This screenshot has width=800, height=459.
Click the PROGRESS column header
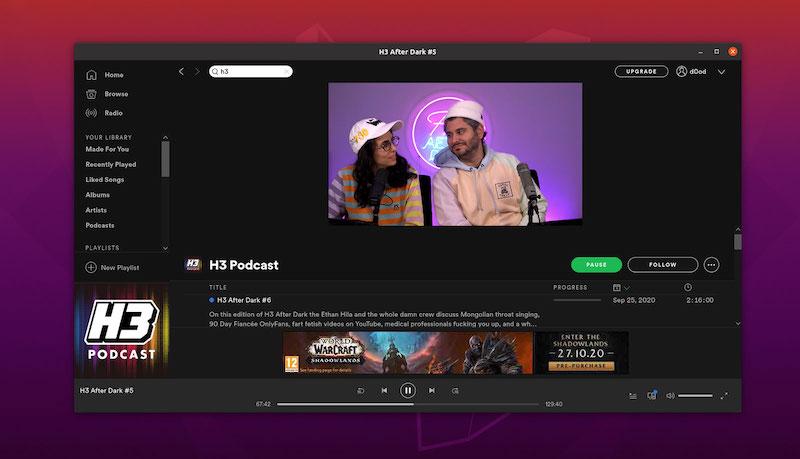(570, 288)
